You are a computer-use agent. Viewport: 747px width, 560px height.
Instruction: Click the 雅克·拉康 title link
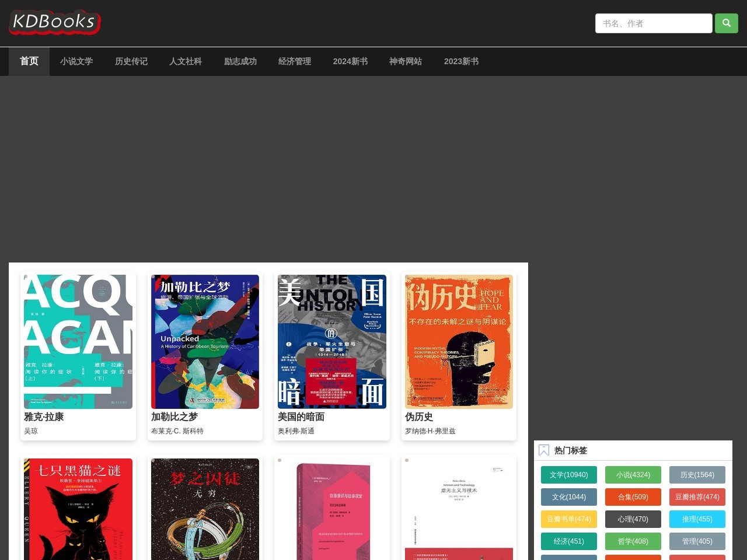coord(44,416)
